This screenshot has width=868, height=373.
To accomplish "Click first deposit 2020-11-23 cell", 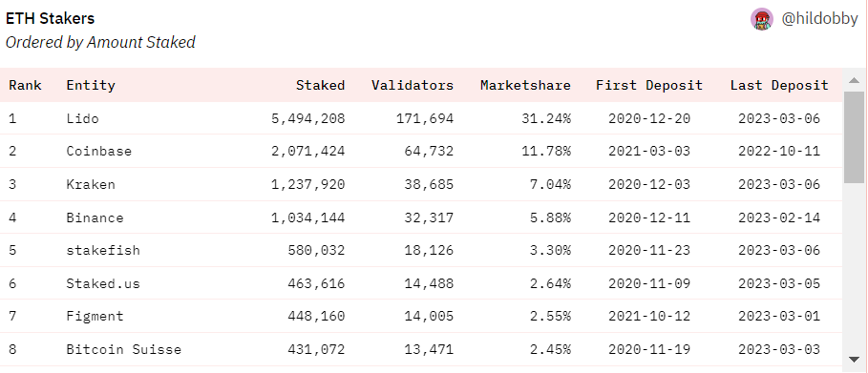I will point(649,250).
